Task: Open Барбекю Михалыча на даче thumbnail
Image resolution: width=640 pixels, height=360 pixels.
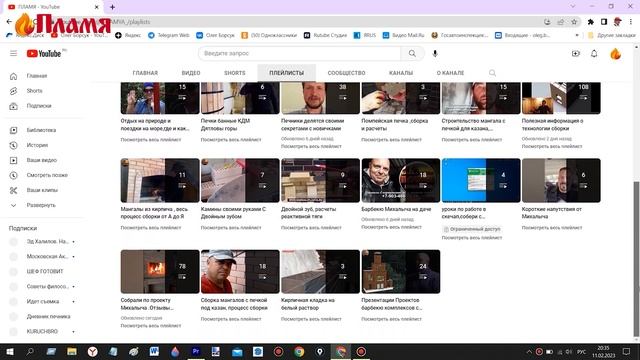Action: 401,180
